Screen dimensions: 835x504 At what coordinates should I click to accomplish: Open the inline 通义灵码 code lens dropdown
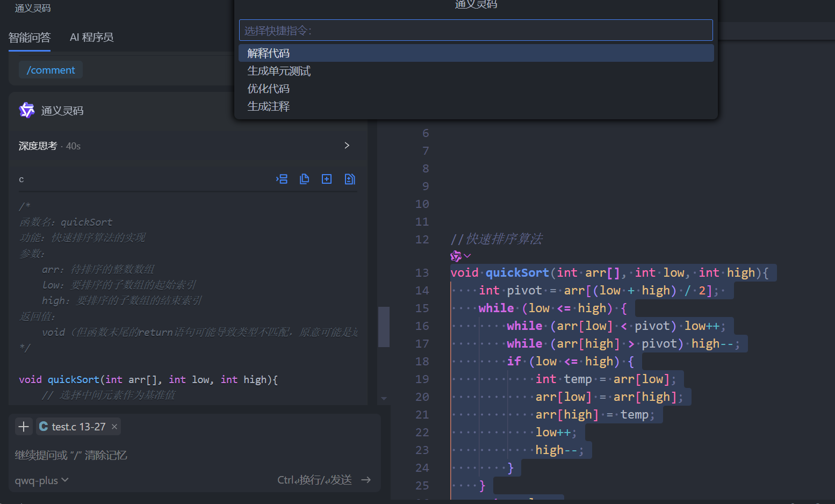tap(460, 256)
